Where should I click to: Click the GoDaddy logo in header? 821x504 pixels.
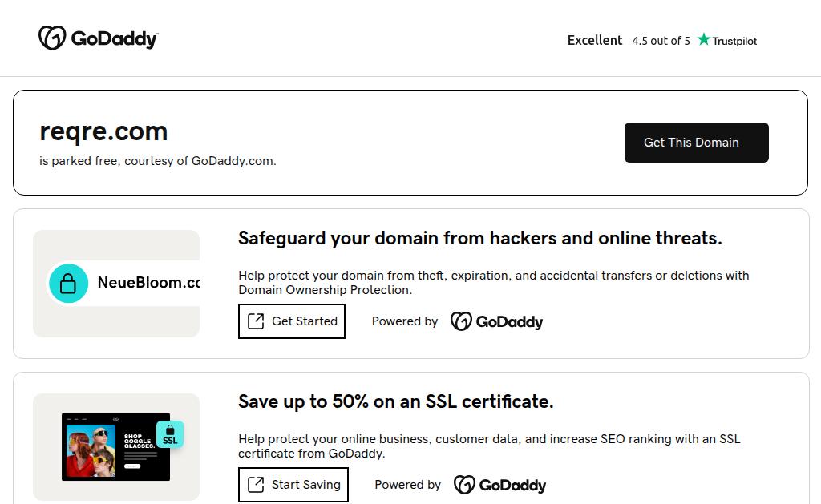(x=98, y=38)
